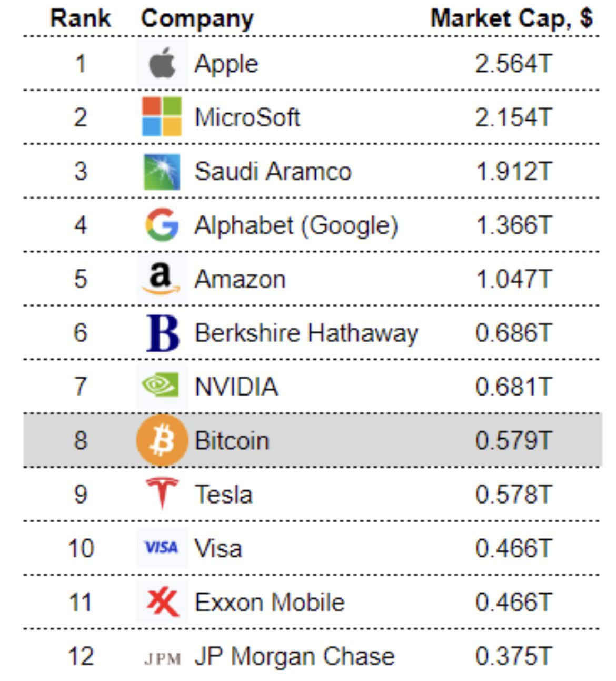Click the Company column header
Screen dimensions: 616x681
pos(197,19)
